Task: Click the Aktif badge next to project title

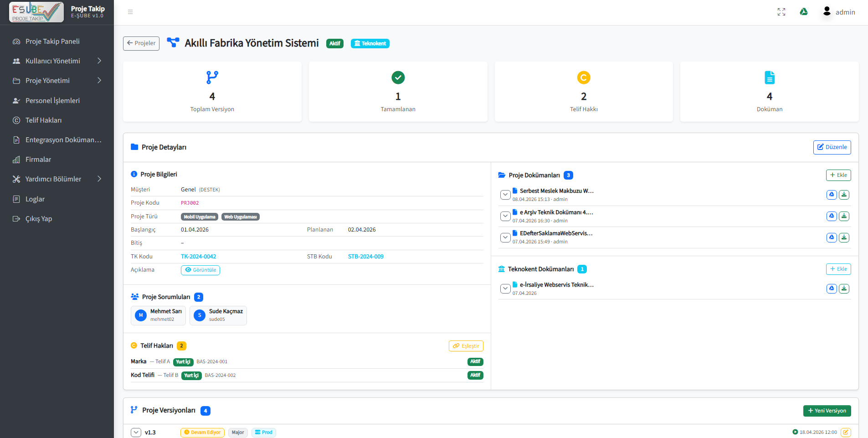Action: 335,43
